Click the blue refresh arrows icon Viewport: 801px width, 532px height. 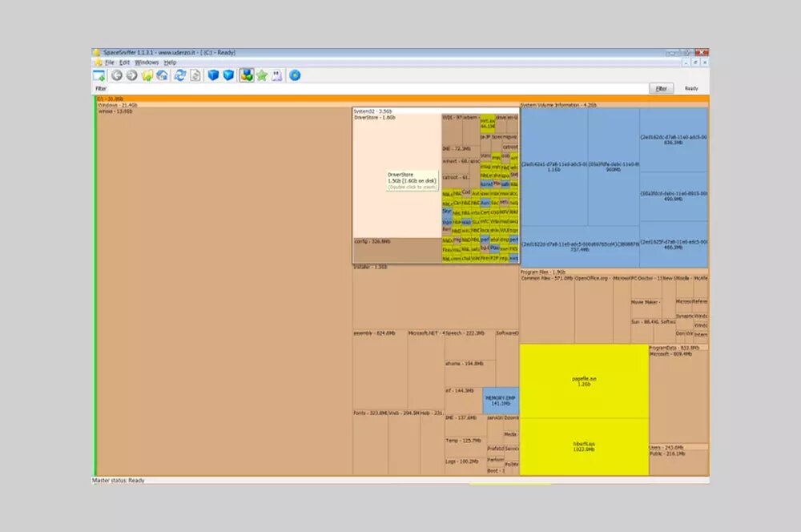(180, 75)
